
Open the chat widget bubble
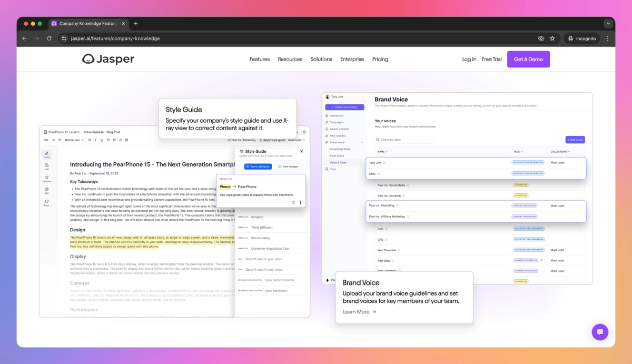coord(600,332)
